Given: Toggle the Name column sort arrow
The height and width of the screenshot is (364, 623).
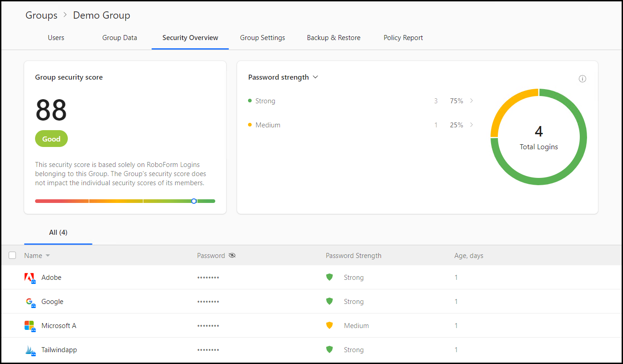Looking at the screenshot, I should (47, 255).
